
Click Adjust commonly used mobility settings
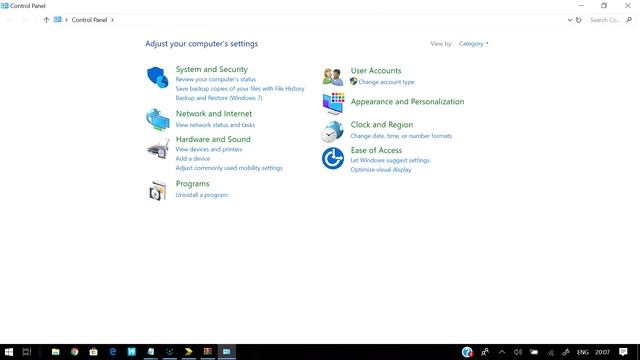point(229,168)
